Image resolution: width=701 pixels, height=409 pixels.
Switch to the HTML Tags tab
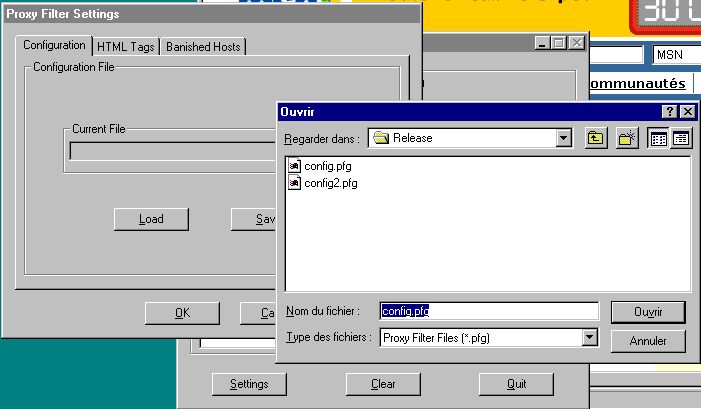pos(125,47)
